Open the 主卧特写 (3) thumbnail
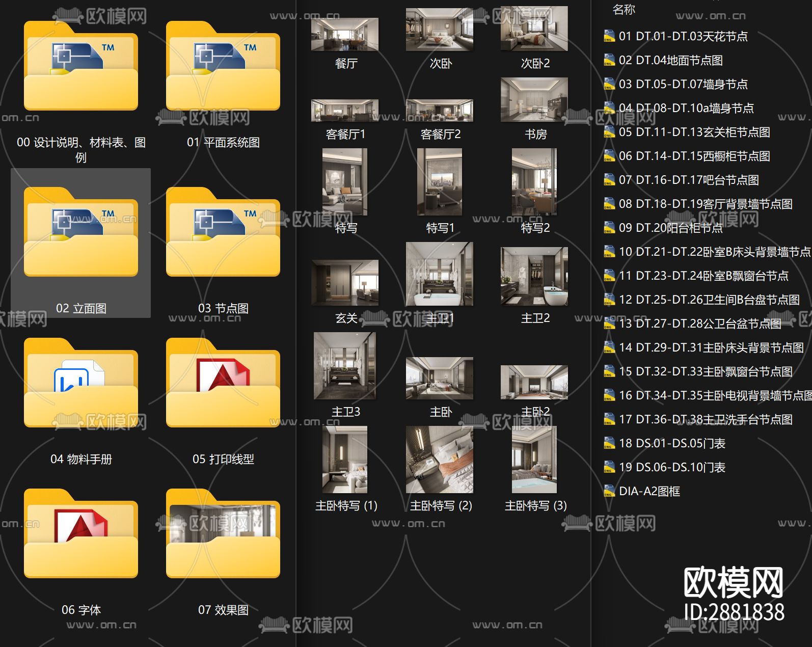812x647 pixels. pos(534,460)
